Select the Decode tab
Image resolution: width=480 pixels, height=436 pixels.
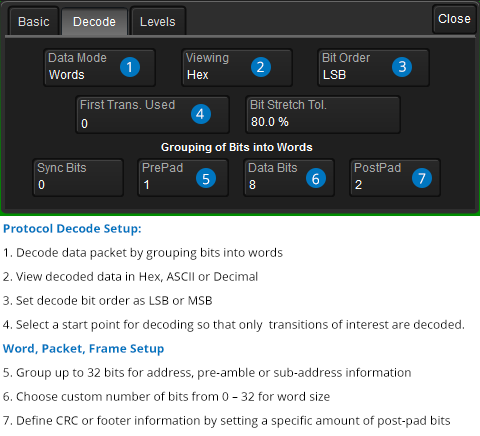[94, 22]
